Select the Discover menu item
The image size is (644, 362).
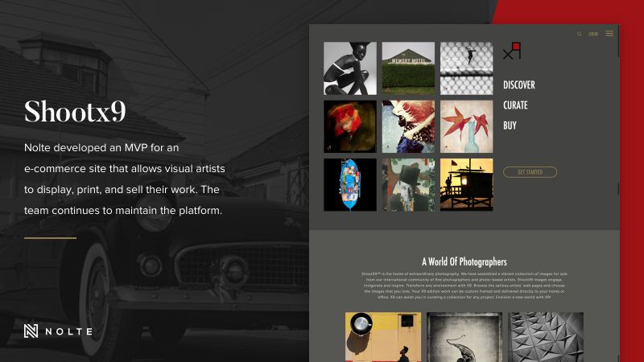[x=519, y=85]
